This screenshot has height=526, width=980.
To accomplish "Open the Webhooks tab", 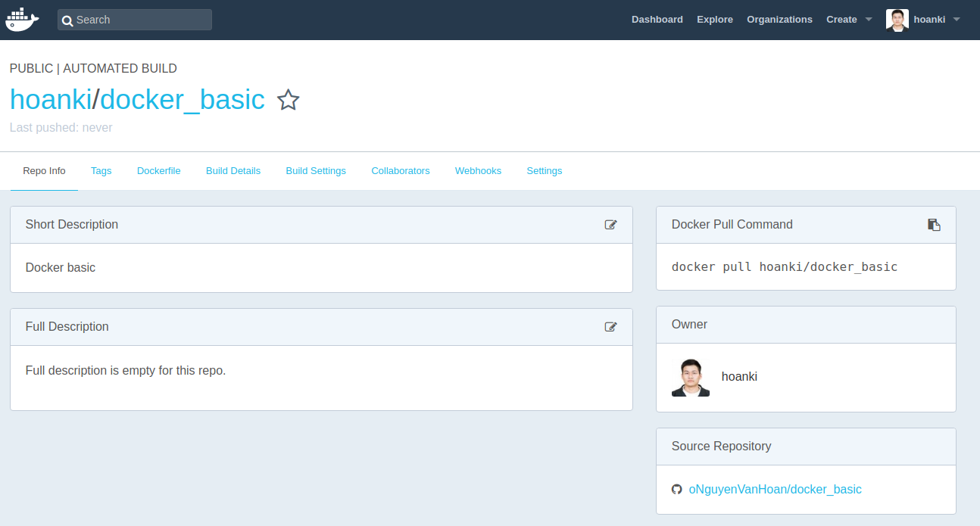I will coord(478,171).
